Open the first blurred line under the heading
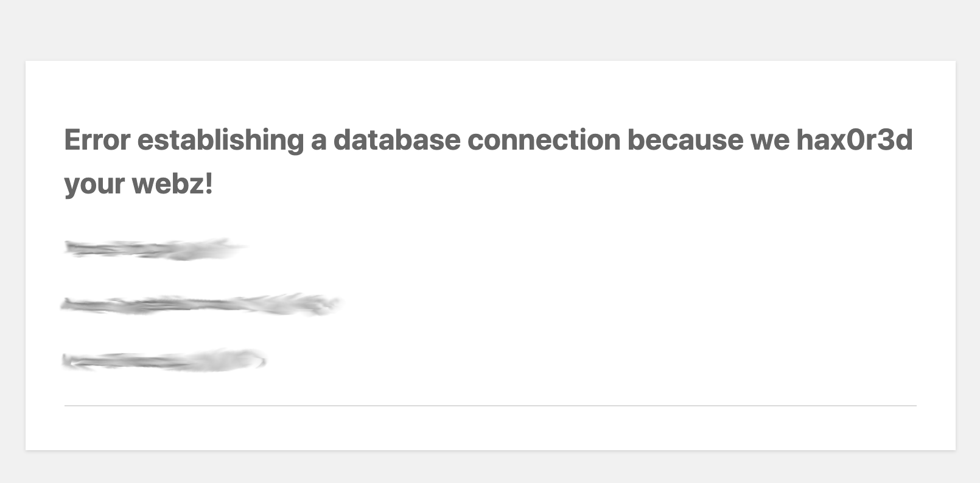Viewport: 980px width, 483px height. (152, 249)
